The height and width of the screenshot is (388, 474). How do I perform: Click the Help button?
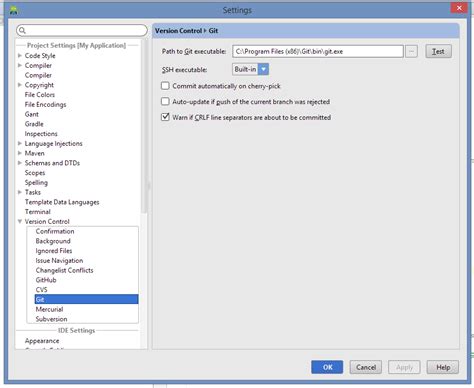tap(443, 367)
